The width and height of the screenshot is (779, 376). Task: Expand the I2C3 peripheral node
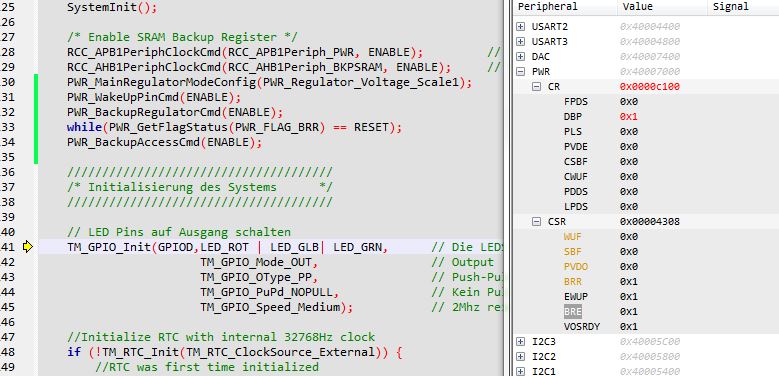point(520,342)
